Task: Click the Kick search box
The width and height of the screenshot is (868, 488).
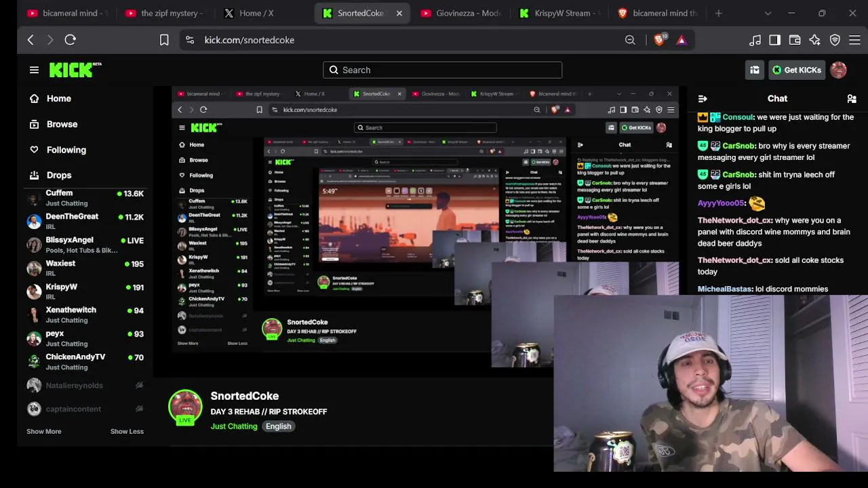Action: point(442,70)
